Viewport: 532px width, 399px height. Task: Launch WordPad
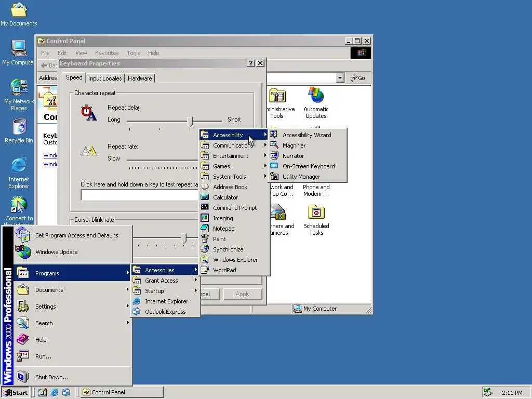tap(234, 270)
